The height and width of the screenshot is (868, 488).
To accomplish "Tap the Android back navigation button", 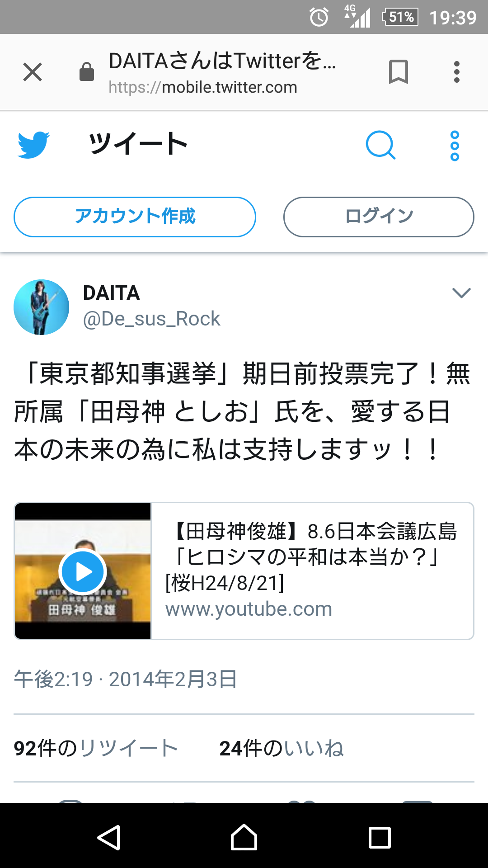I will click(108, 838).
